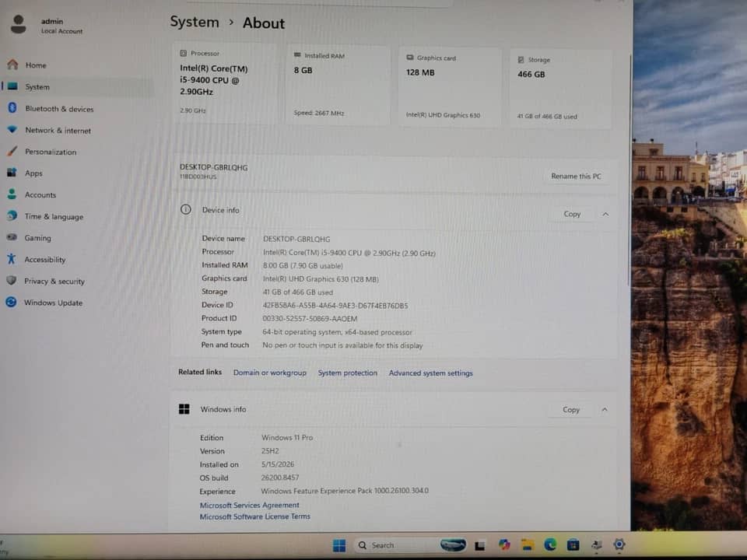
Task: Open the Start menu from the taskbar
Action: (339, 545)
